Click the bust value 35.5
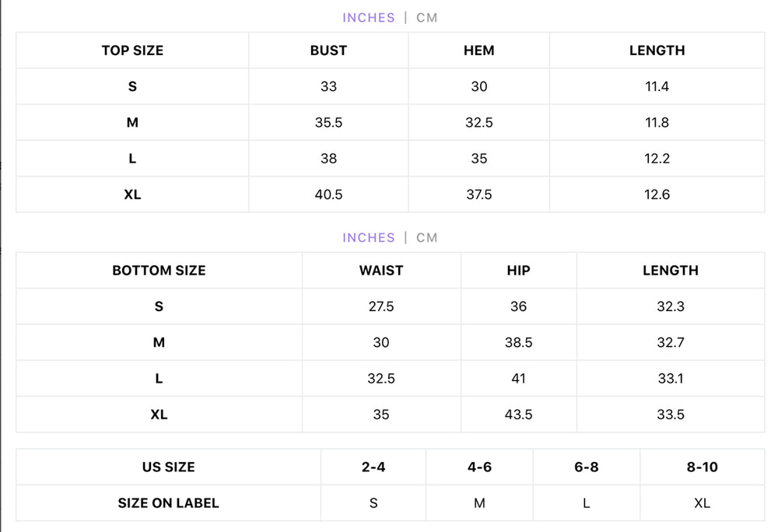 pyautogui.click(x=328, y=122)
